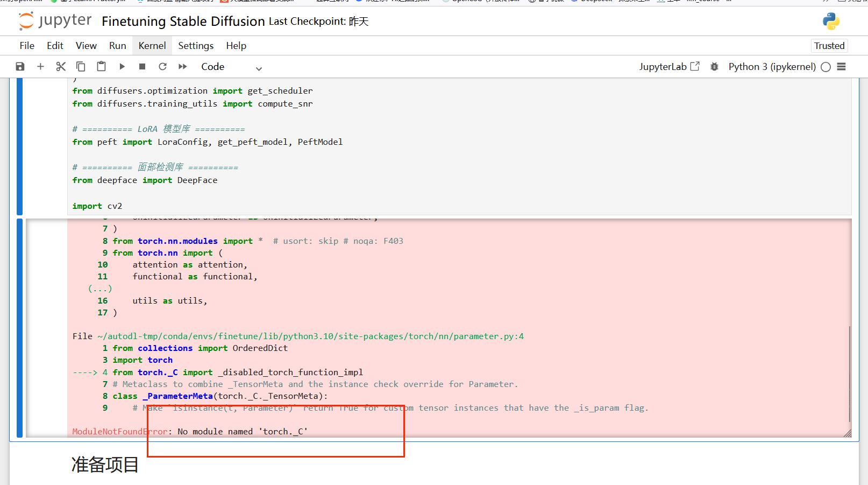This screenshot has width=868, height=485.
Task: Select the Python 3 (ipykernel) kernel name
Action: 772,67
